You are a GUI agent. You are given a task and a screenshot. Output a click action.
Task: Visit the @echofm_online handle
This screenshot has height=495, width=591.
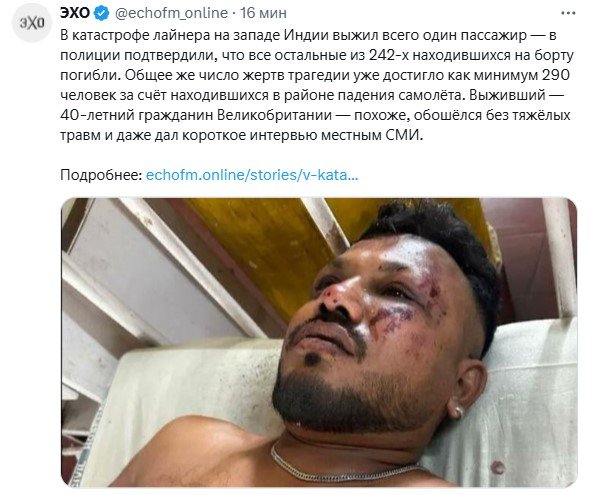pyautogui.click(x=171, y=13)
